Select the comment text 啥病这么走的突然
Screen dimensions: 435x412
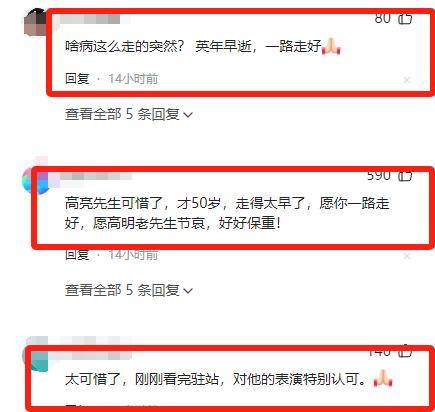124,46
